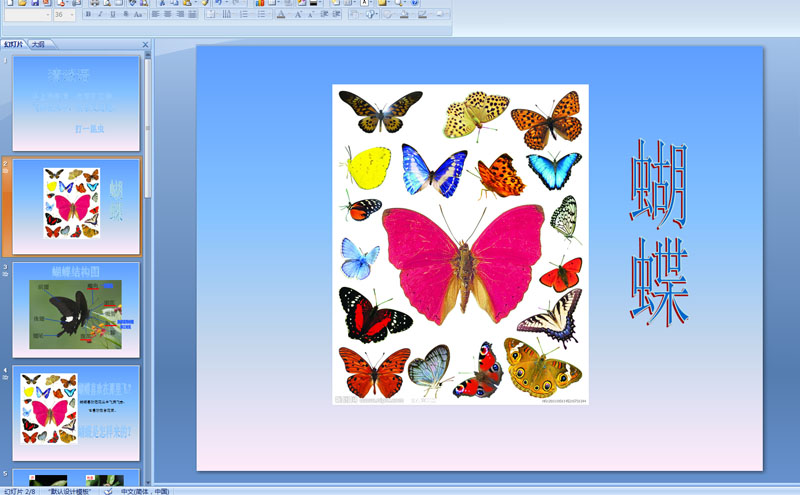Apply strikethrough to text

[x=124, y=15]
